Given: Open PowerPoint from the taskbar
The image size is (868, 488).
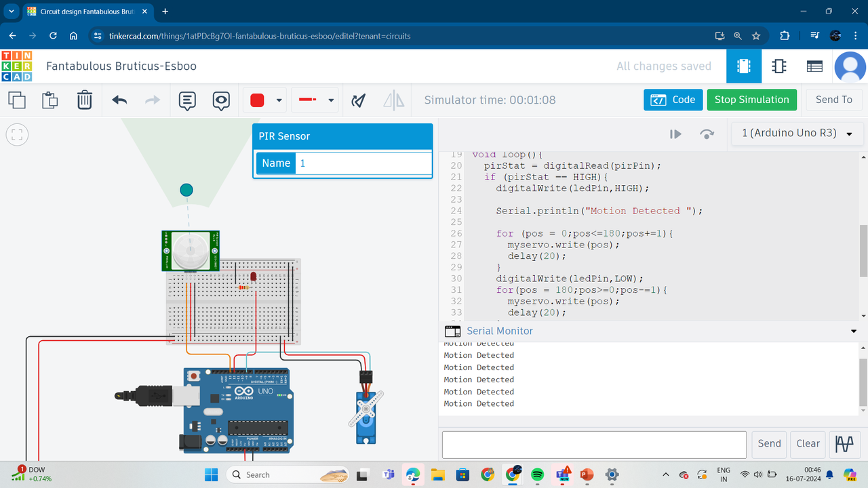Looking at the screenshot, I should click(587, 474).
